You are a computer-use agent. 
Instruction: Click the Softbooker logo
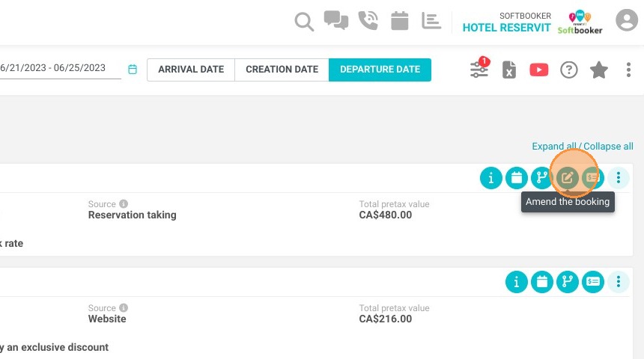coord(580,22)
